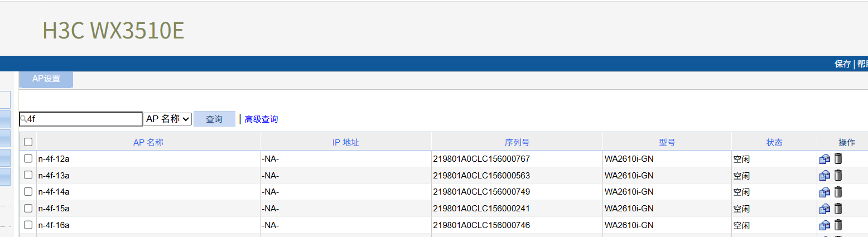Tick the checkbox for row n-4f-12a
Image resolution: width=868 pixels, height=237 pixels.
point(28,158)
